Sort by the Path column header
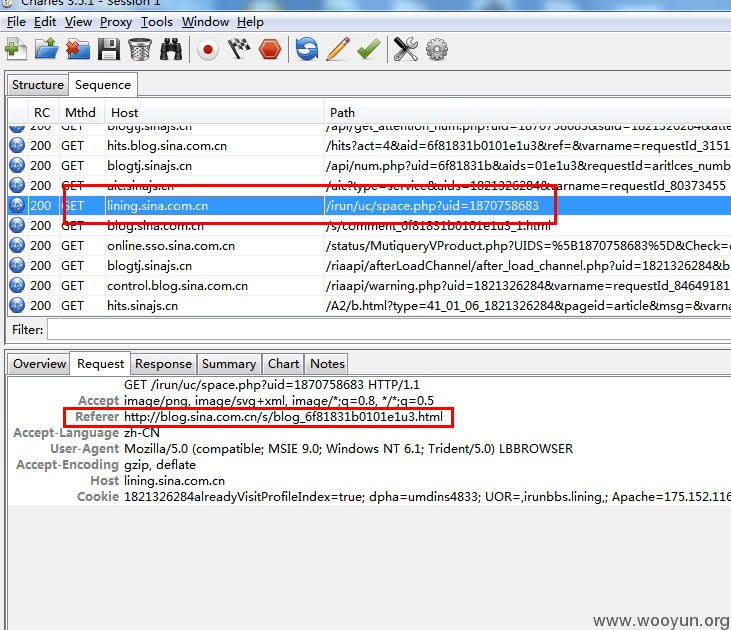Screen dimensions: 731x630 (527, 113)
